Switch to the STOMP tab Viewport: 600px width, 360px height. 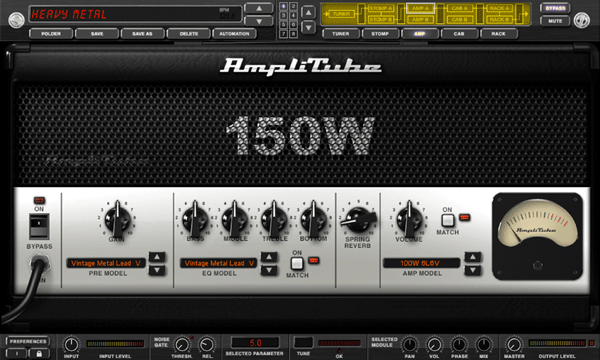click(x=380, y=34)
